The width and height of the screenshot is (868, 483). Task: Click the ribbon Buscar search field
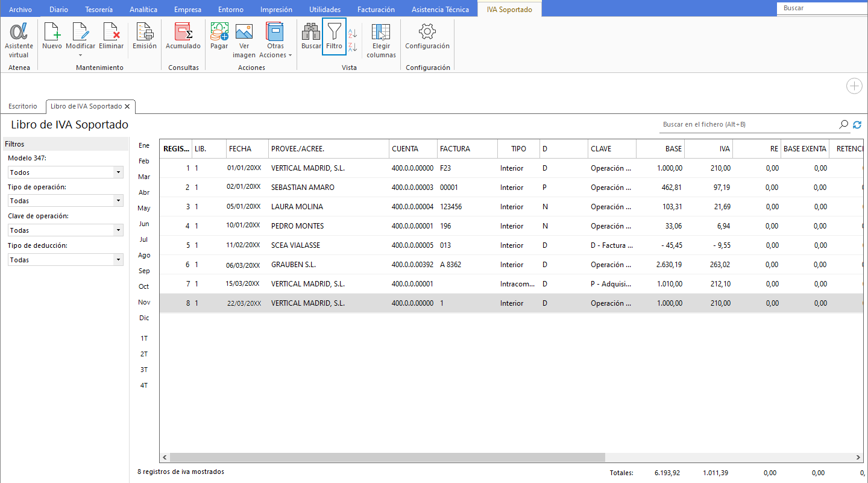823,8
